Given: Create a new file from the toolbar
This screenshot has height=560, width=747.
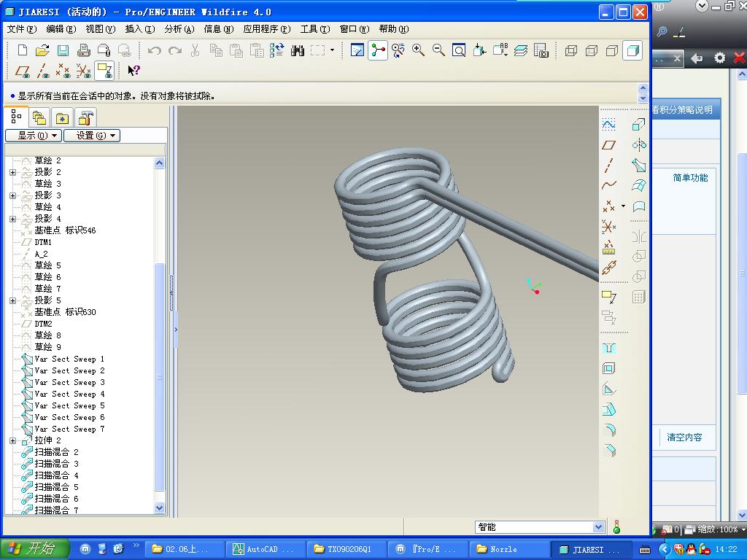Looking at the screenshot, I should coord(23,50).
